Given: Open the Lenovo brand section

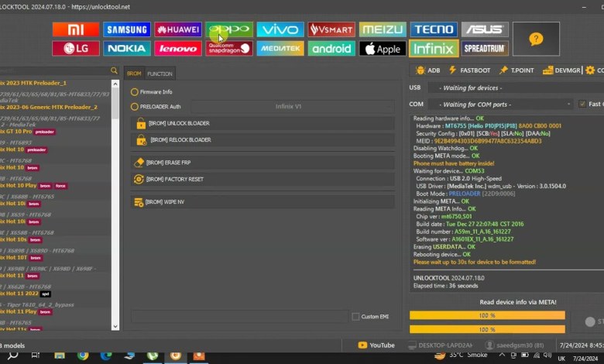Looking at the screenshot, I should tap(178, 49).
